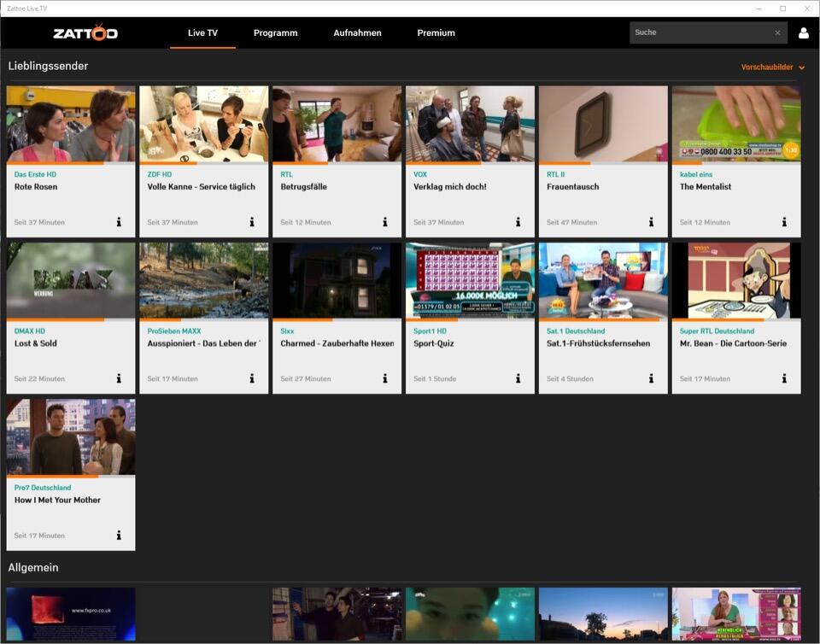
Task: Click the 'Seit 4 Stunden' duration text
Action: point(570,378)
